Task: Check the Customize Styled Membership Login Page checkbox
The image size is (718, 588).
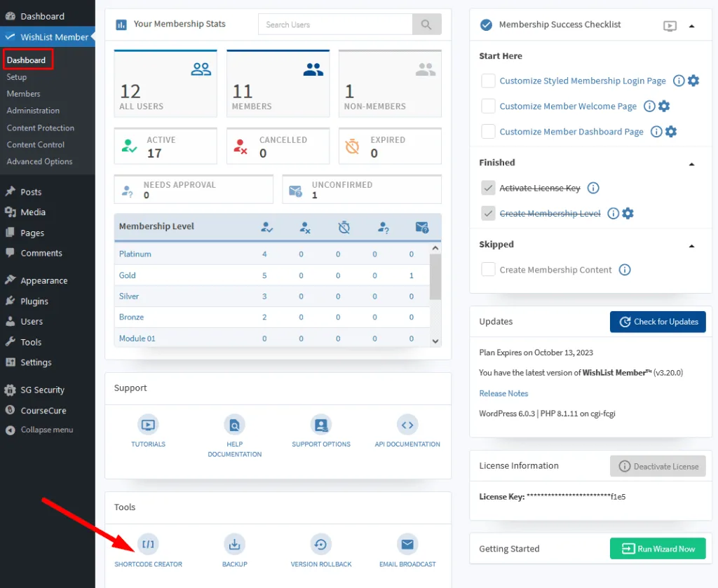Action: click(x=488, y=81)
